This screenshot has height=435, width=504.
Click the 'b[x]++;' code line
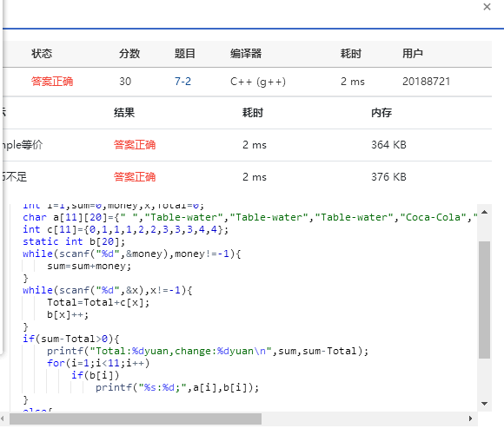click(68, 314)
